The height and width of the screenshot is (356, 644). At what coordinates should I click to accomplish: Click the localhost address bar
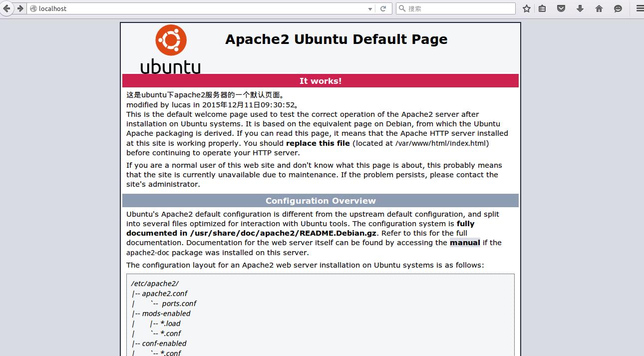point(200,8)
